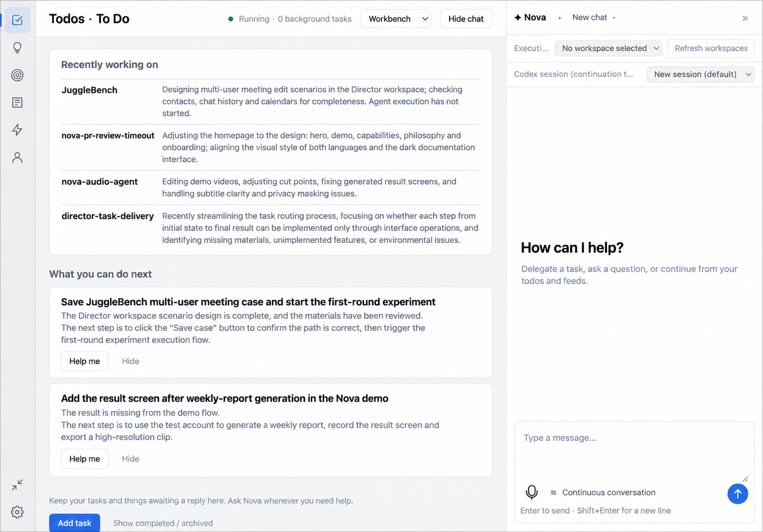Select the director-task-delivery project row
The height and width of the screenshot is (532, 763).
coord(271,228)
